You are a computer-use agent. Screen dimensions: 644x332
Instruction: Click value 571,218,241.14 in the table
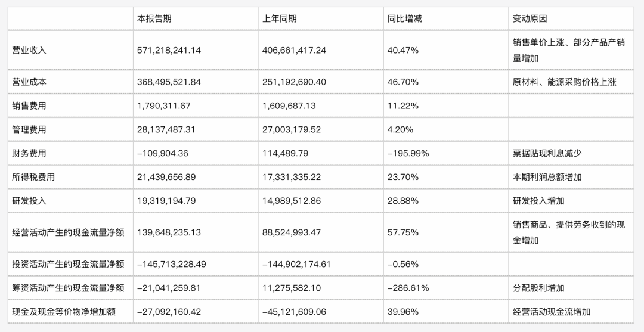169,51
